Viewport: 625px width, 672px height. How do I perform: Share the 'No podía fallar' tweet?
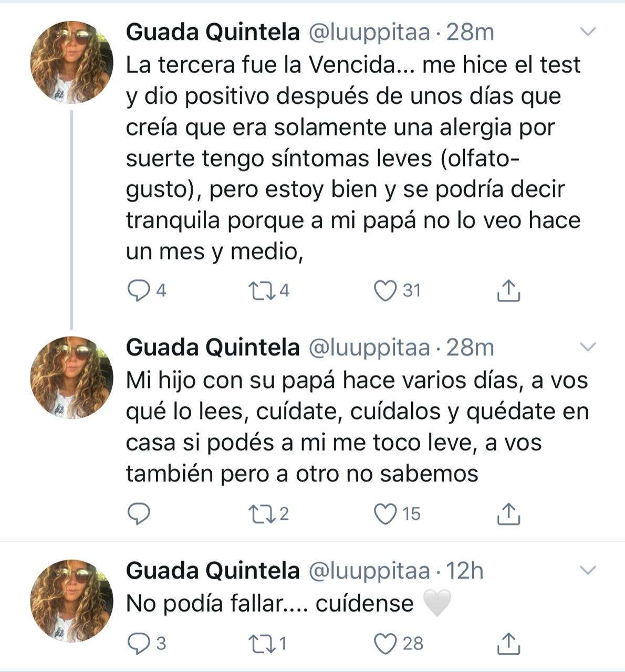pyautogui.click(x=508, y=644)
